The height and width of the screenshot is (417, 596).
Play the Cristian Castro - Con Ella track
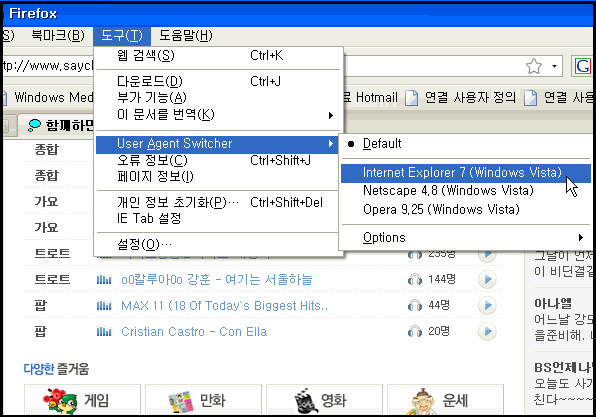point(487,331)
